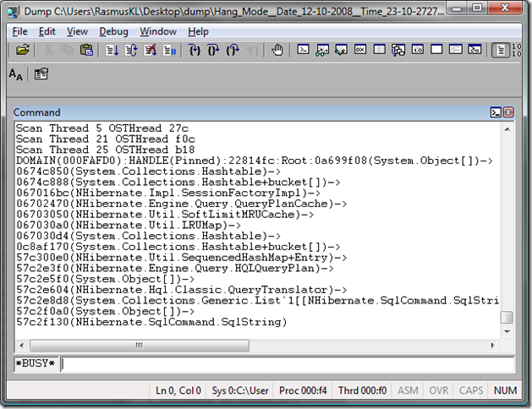The image size is (532, 409).
Task: Click the Font (AA) toolbar icon
Action: click(15, 74)
